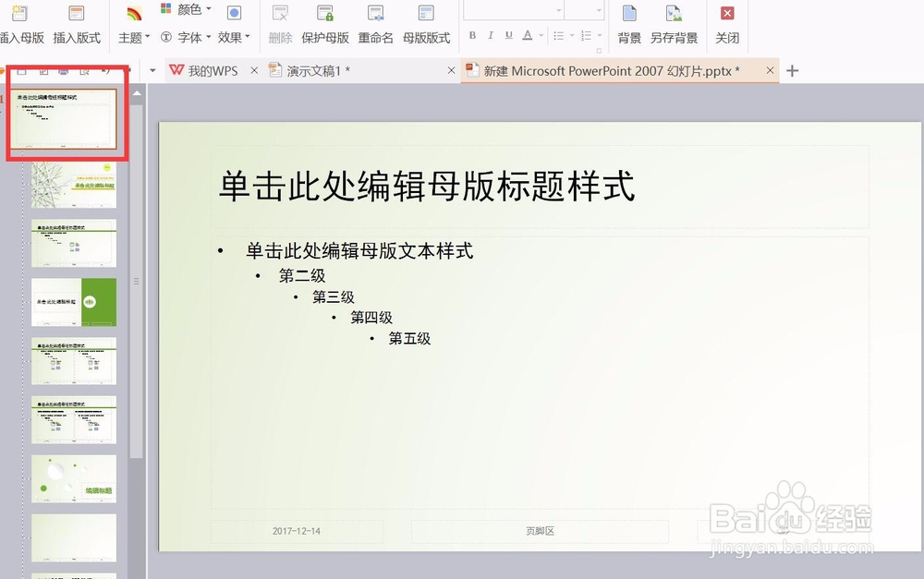Click Save Background As (另存背景) icon
The width and height of the screenshot is (924, 579).
(x=674, y=14)
